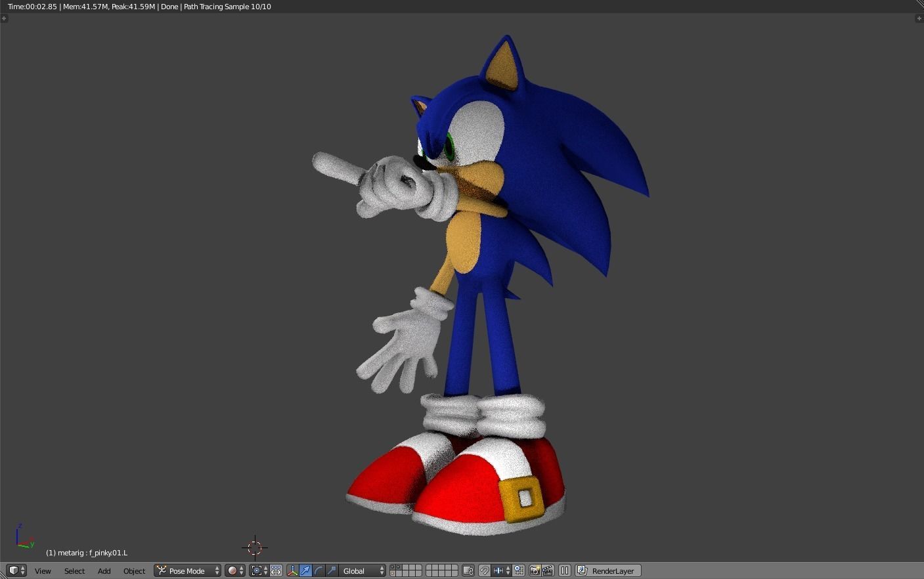Toggle the 3D manipulator widget
Viewport: 924px width, 579px height.
coord(292,570)
